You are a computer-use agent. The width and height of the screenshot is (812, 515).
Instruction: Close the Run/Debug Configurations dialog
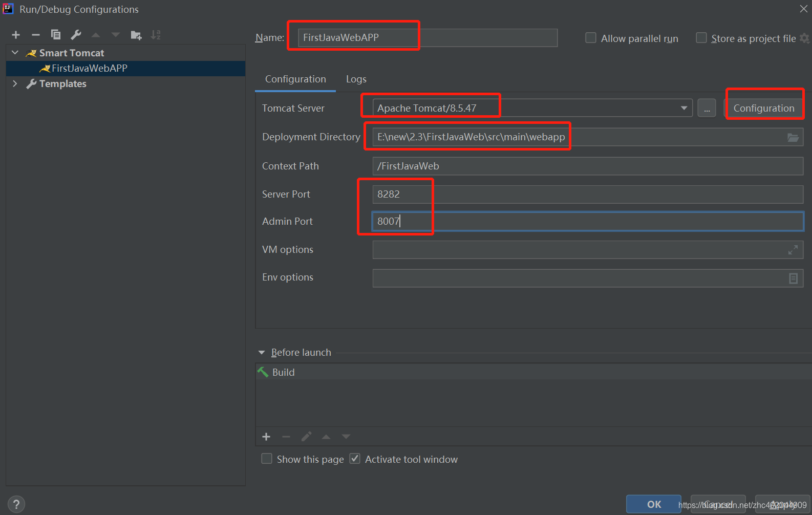click(x=804, y=9)
